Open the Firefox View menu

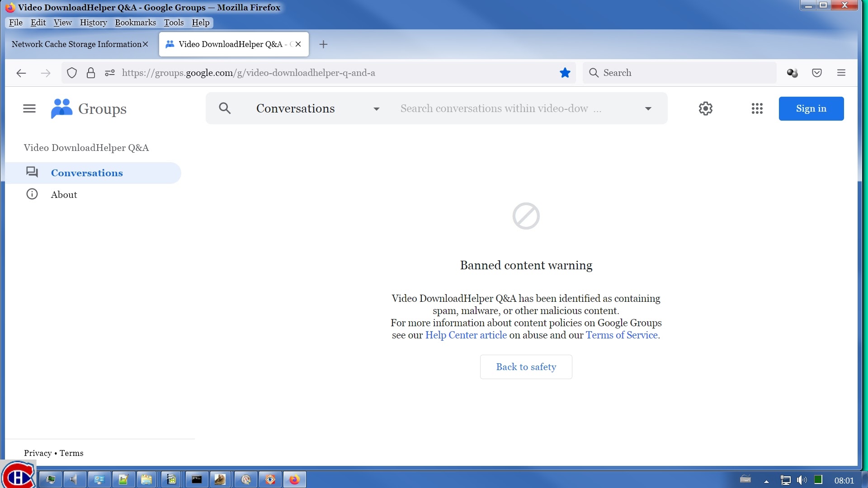coord(62,22)
